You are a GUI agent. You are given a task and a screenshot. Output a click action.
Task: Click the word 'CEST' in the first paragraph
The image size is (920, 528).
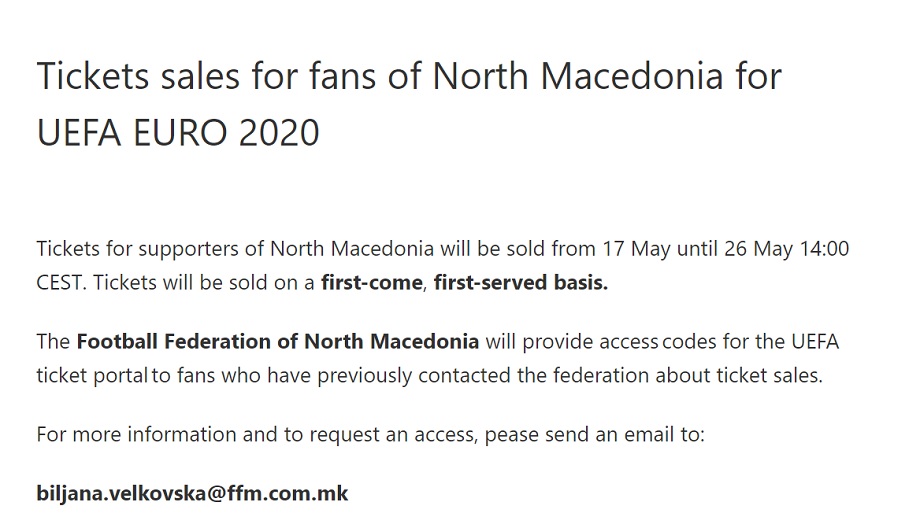(x=61, y=283)
